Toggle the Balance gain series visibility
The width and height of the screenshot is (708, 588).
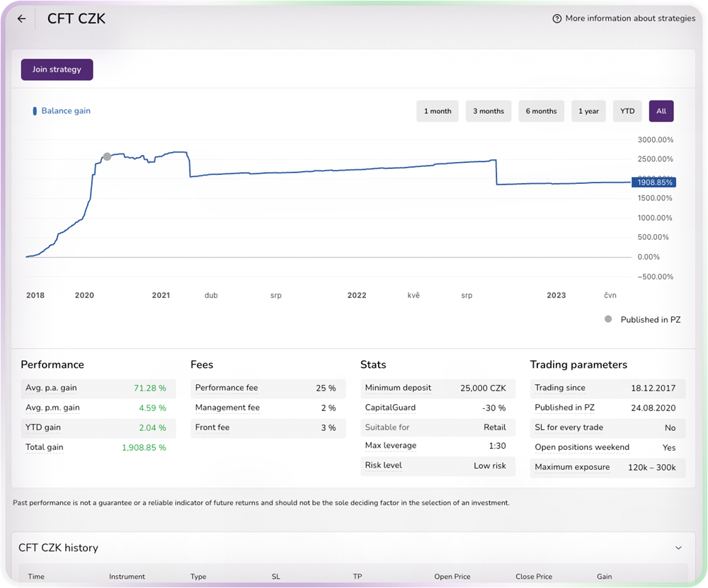tap(61, 110)
